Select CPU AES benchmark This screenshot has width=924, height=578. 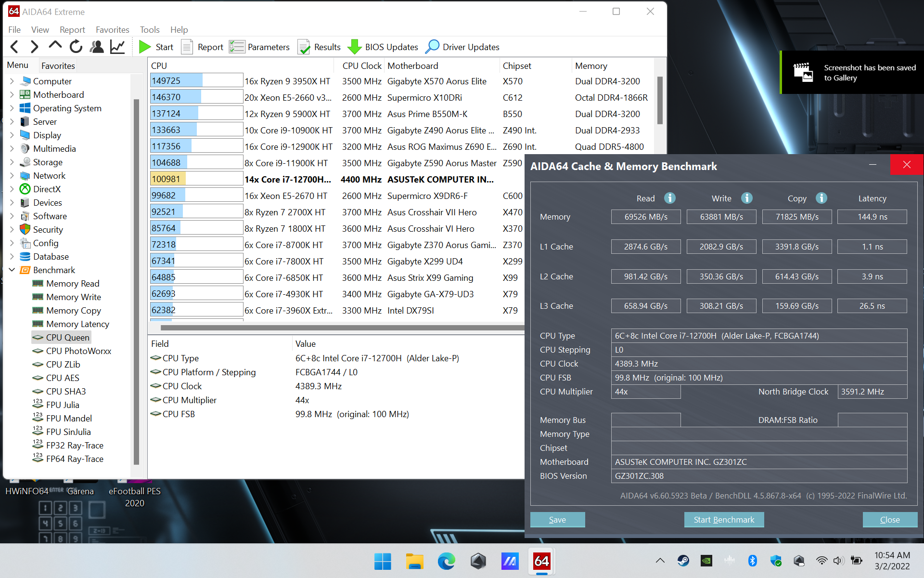[56, 378]
